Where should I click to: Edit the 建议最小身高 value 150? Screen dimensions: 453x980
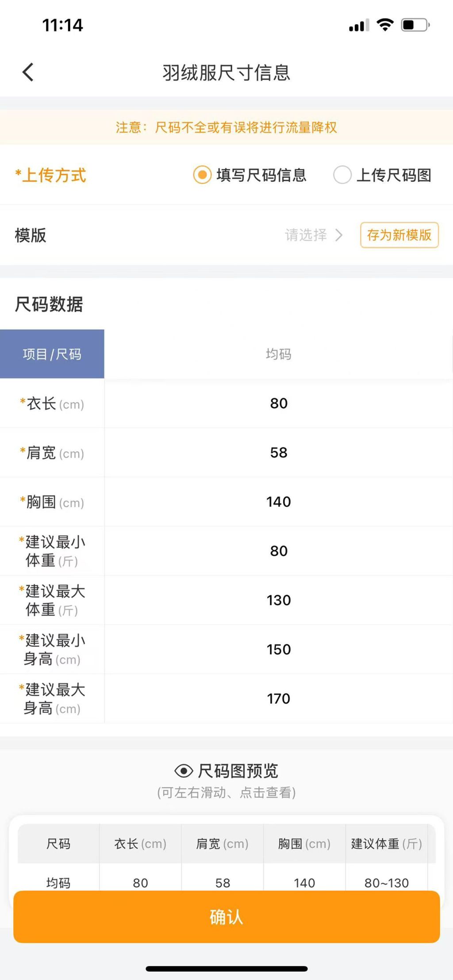(x=279, y=649)
